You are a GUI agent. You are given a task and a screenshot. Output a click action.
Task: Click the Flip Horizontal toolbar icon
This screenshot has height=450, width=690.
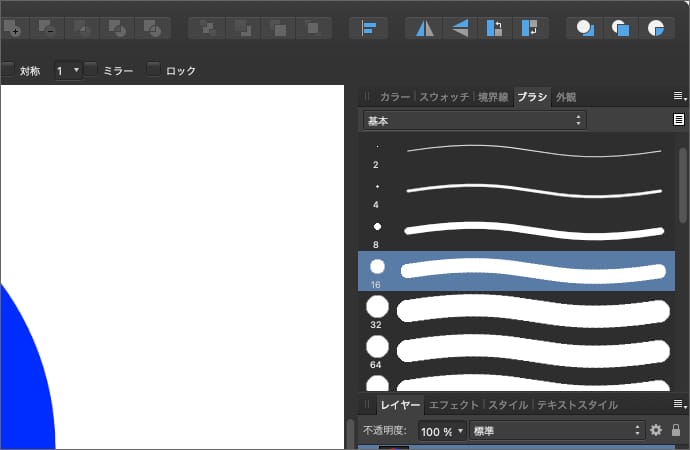(x=424, y=28)
